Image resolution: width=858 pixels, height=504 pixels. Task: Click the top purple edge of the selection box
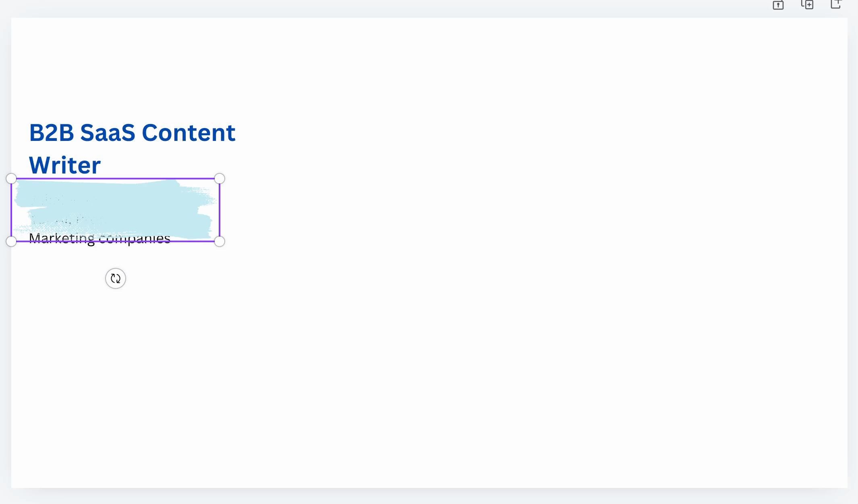(x=115, y=178)
